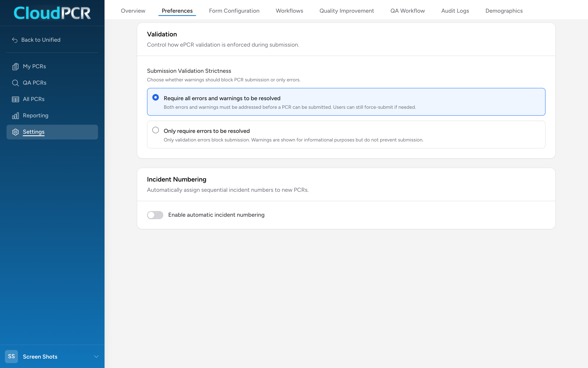Image resolution: width=588 pixels, height=368 pixels.
Task: Click the Incident Numbering heading
Action: (x=176, y=179)
